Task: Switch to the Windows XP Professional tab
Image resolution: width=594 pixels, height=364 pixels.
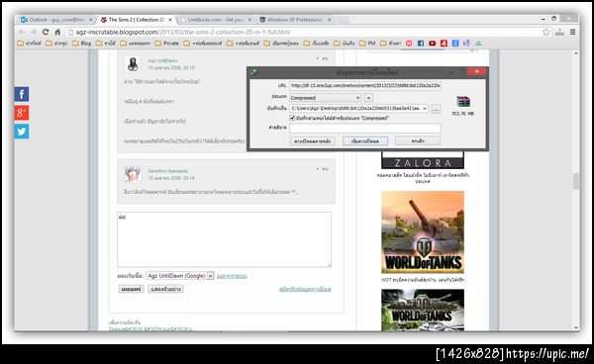Action: point(295,20)
